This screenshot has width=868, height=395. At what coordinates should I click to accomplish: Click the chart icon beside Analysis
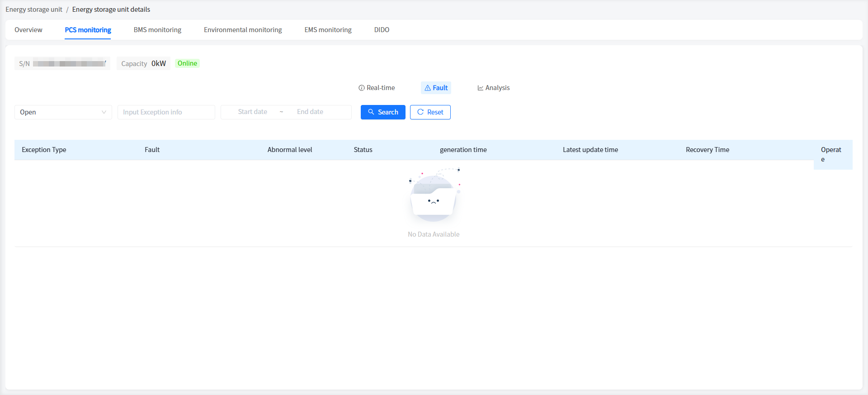(481, 88)
